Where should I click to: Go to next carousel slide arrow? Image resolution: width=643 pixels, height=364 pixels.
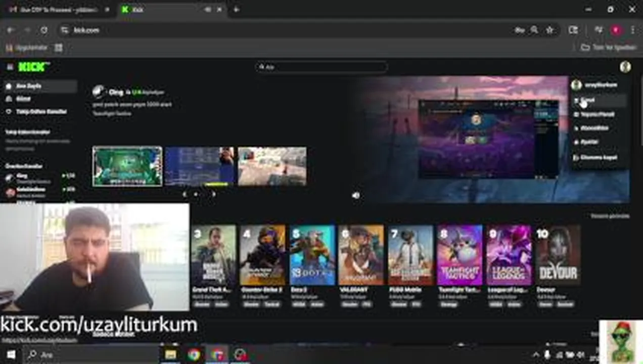pos(213,194)
